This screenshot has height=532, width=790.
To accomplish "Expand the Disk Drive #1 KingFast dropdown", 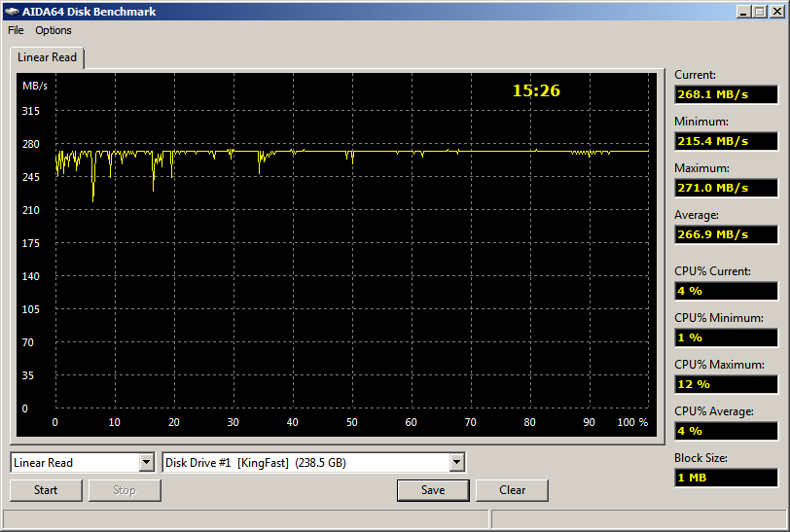I will coord(456,462).
